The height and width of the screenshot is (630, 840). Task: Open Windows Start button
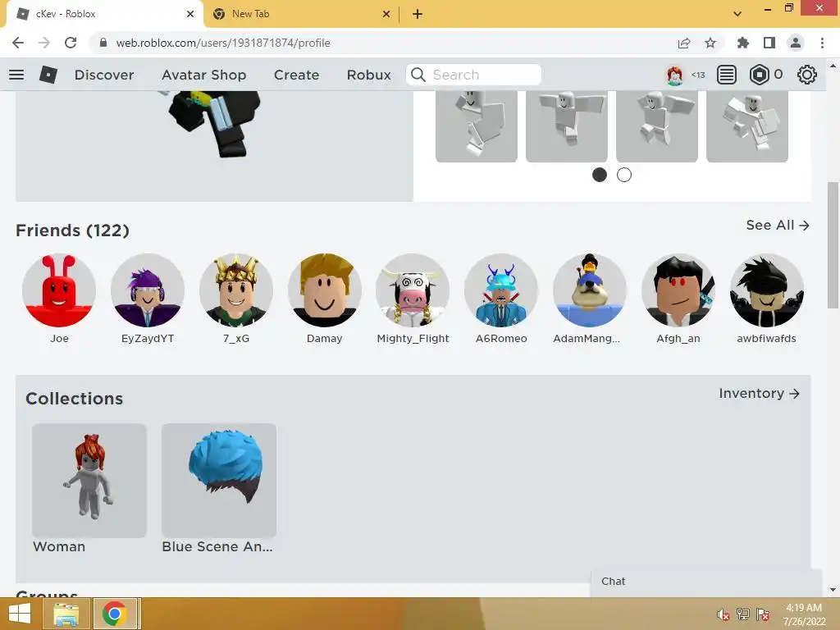point(20,614)
